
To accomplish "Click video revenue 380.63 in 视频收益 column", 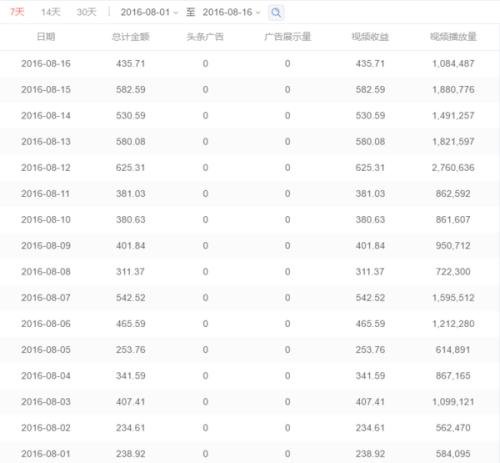I will point(370,220).
